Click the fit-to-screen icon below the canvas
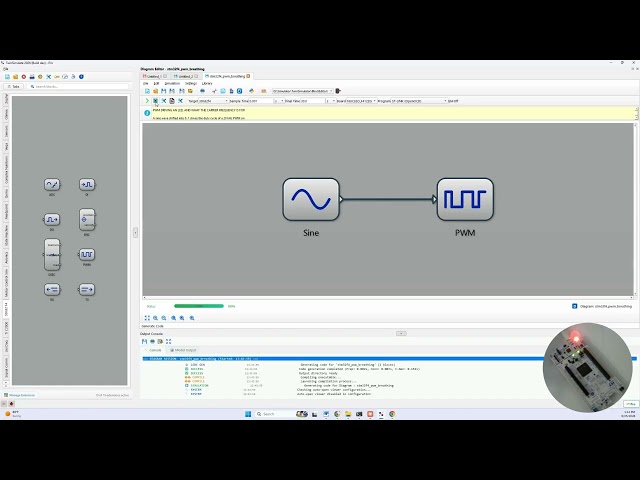The height and width of the screenshot is (480, 640). (x=147, y=318)
